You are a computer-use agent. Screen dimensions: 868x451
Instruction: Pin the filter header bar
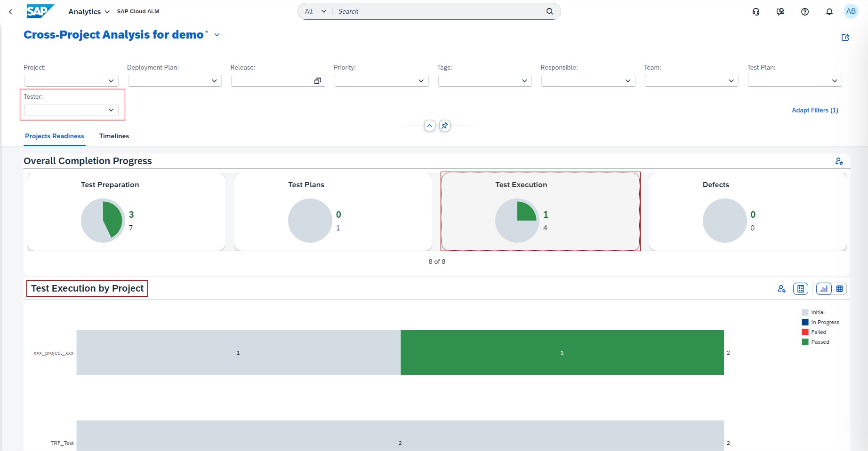coord(444,126)
